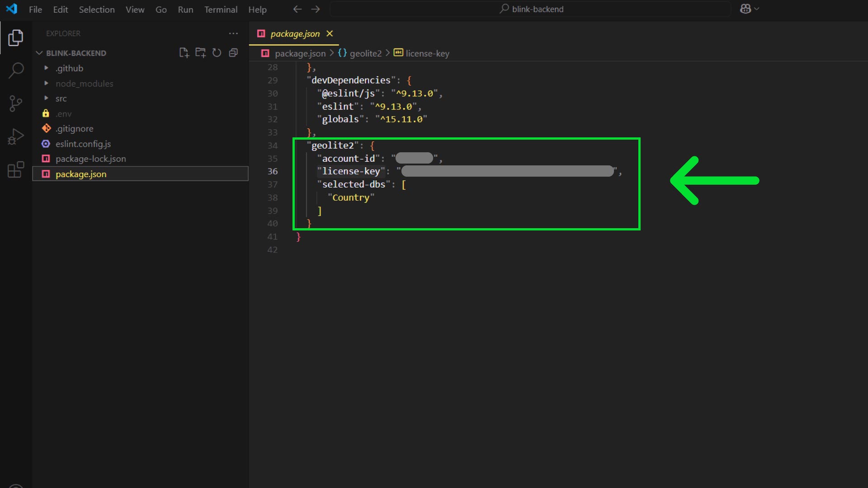Click the .env lock file icon
Image resolution: width=868 pixels, height=488 pixels.
46,113
